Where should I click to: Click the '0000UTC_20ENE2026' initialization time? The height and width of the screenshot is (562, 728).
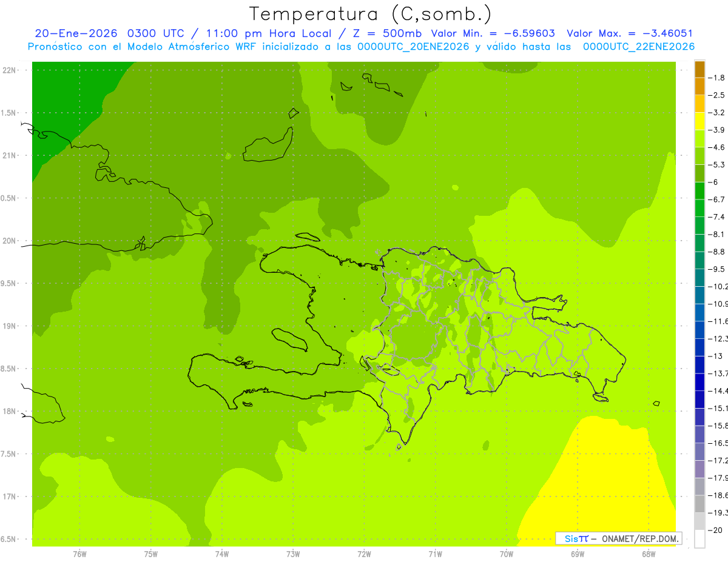413,47
